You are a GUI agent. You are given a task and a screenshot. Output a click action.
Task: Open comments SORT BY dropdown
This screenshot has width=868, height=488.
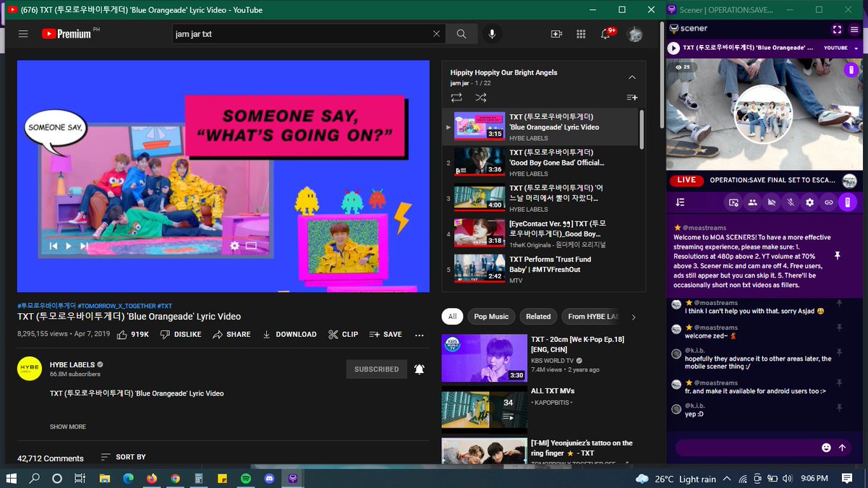coord(123,457)
